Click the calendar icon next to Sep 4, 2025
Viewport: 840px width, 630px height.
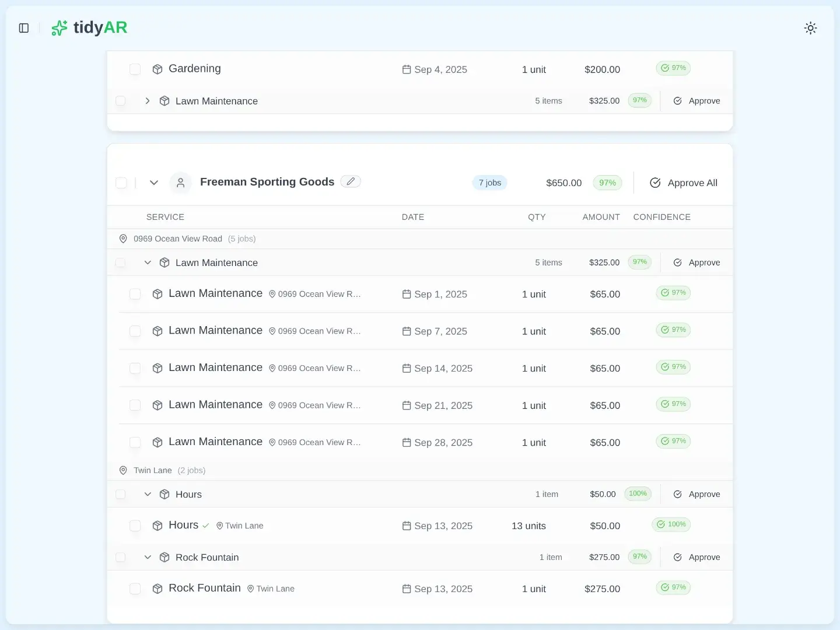[407, 69]
